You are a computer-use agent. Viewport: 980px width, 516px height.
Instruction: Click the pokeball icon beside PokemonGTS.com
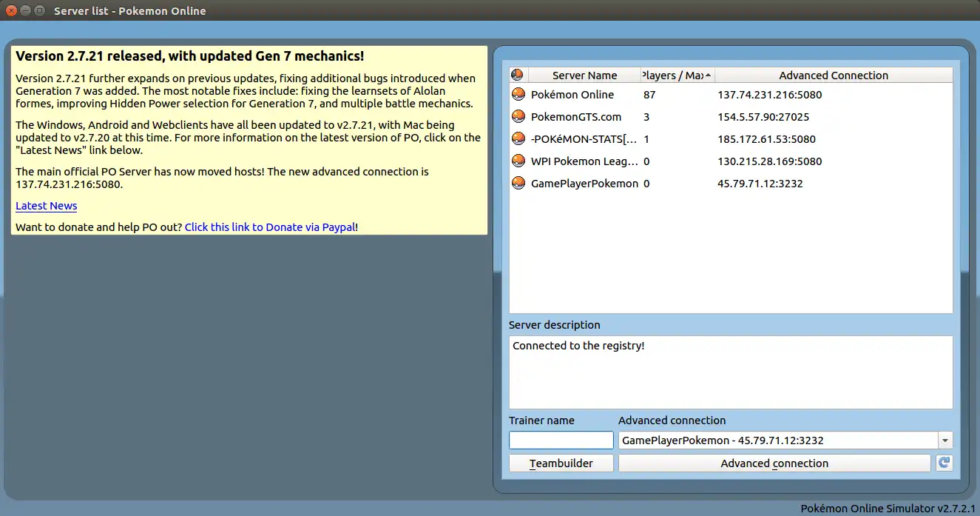(518, 117)
